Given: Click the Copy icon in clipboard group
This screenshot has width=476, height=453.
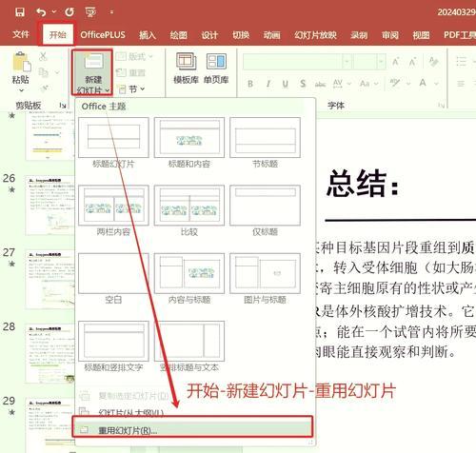Looking at the screenshot, I should (43, 72).
